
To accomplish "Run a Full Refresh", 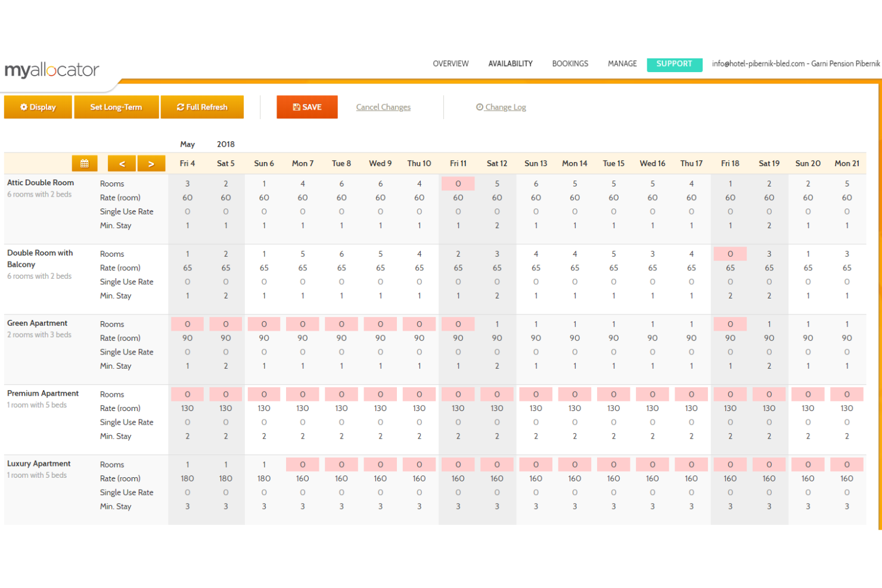I will [202, 107].
